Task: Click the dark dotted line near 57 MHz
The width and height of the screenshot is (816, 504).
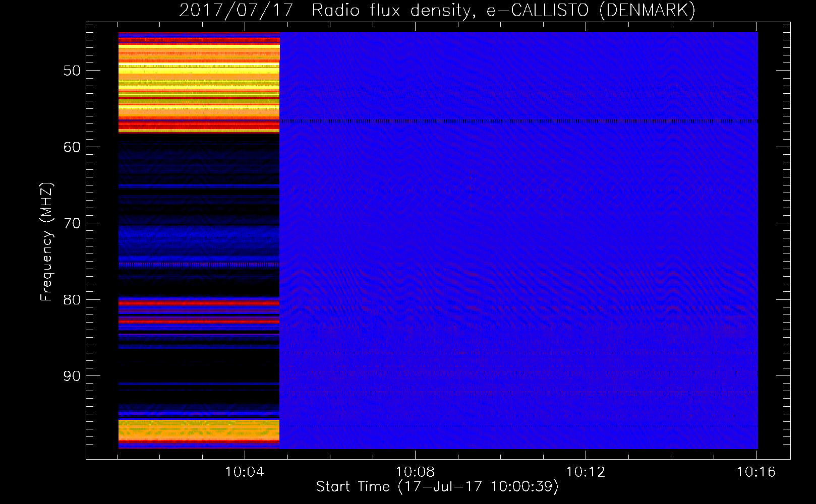Action: 518,121
